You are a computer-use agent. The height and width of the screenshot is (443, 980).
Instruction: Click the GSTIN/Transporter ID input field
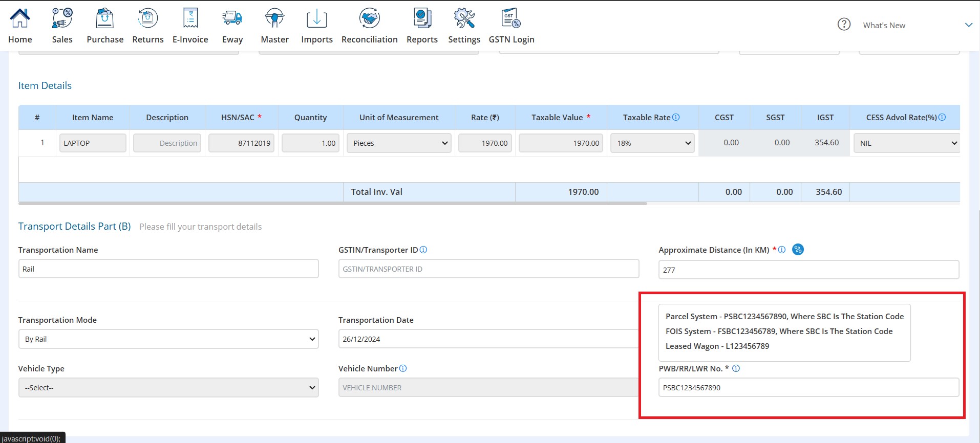pyautogui.click(x=488, y=269)
